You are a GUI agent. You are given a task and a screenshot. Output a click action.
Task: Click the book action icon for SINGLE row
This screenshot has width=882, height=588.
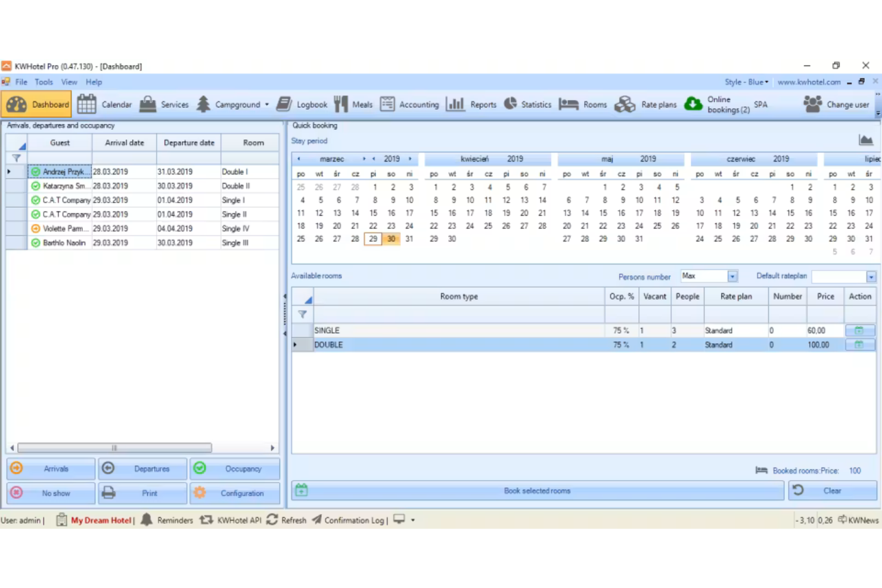[x=859, y=330]
